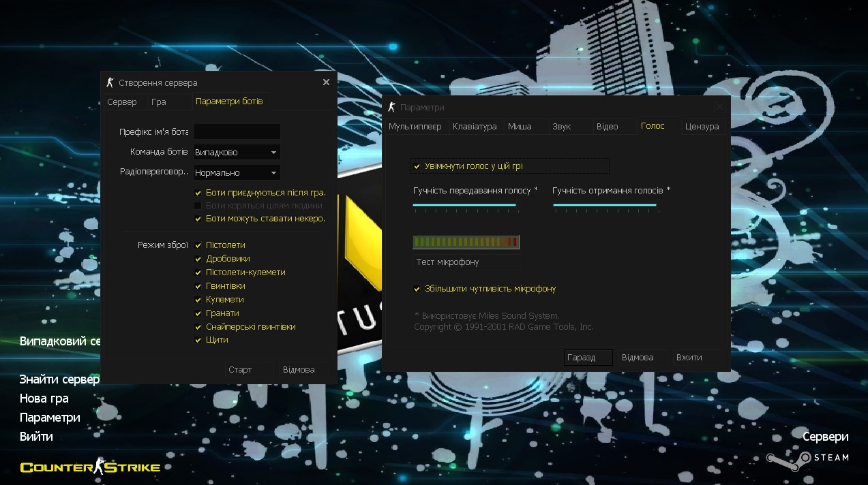Uncheck the Щити checkbox
Viewport: 868px width, 485px height.
pos(198,340)
